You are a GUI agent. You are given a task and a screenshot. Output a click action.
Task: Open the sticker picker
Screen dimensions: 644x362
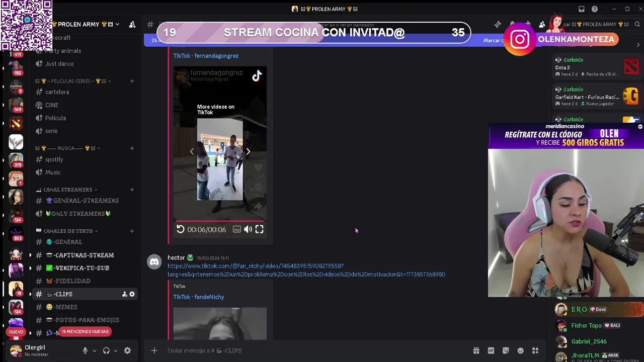(506, 350)
